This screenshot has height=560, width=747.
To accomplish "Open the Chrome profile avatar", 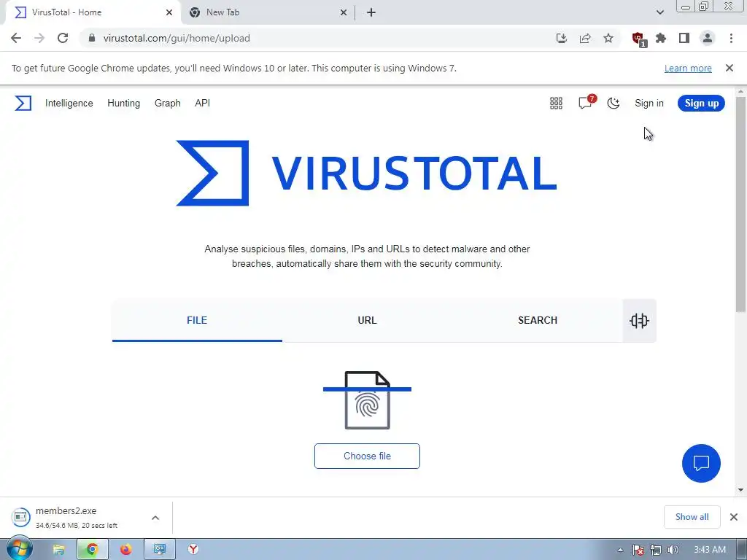I will tap(708, 38).
